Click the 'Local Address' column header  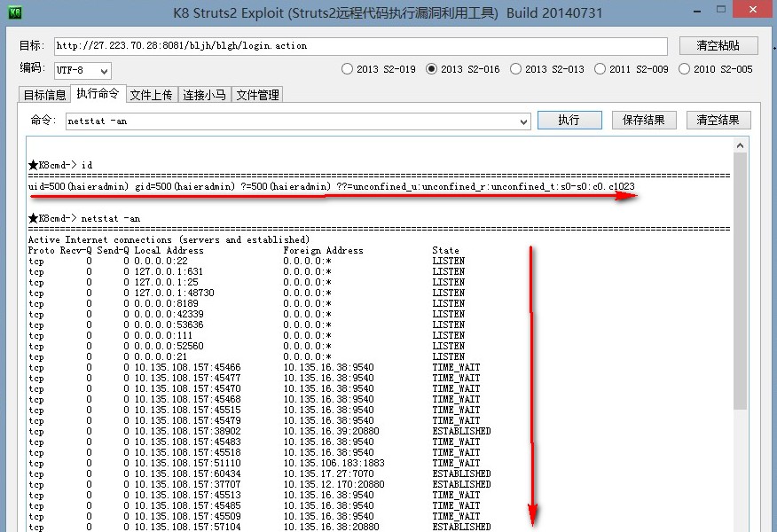[169, 251]
